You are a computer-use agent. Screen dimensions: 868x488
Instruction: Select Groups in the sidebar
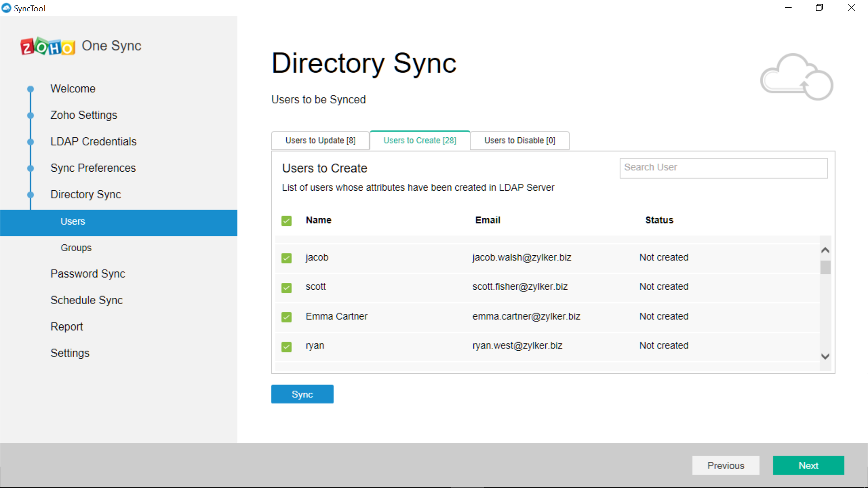(75, 248)
